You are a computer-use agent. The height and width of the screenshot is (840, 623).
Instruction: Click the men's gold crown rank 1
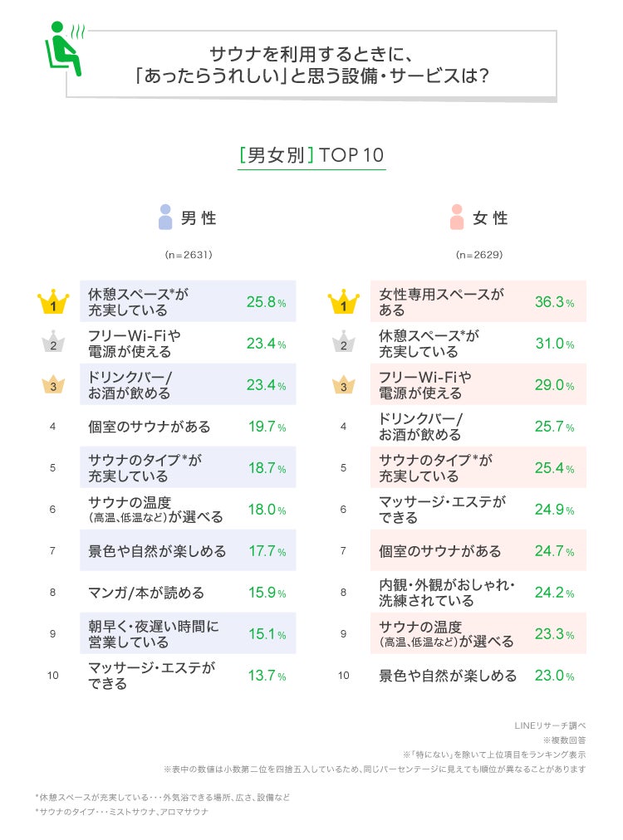point(53,302)
